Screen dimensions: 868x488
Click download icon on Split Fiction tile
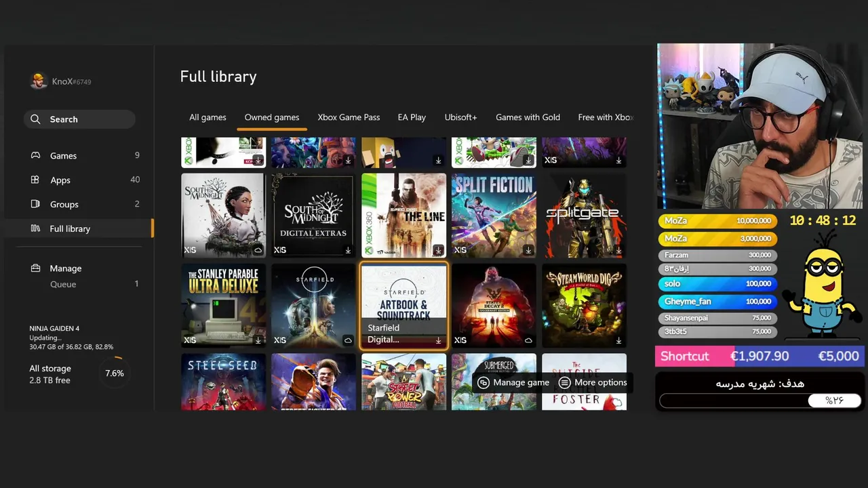[x=528, y=250]
